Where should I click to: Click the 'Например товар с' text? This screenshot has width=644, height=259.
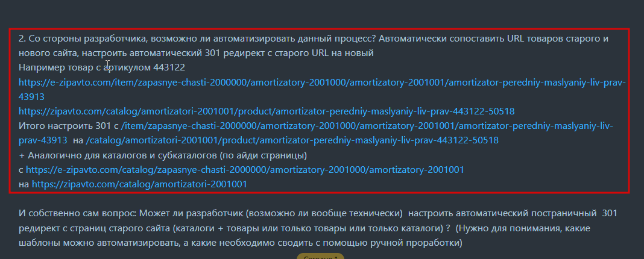pyautogui.click(x=59, y=67)
